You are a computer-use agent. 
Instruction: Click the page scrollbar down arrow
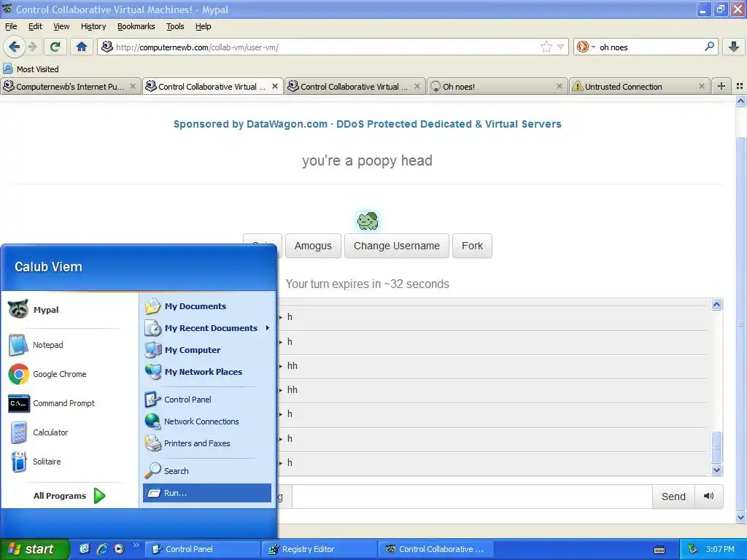(740, 517)
